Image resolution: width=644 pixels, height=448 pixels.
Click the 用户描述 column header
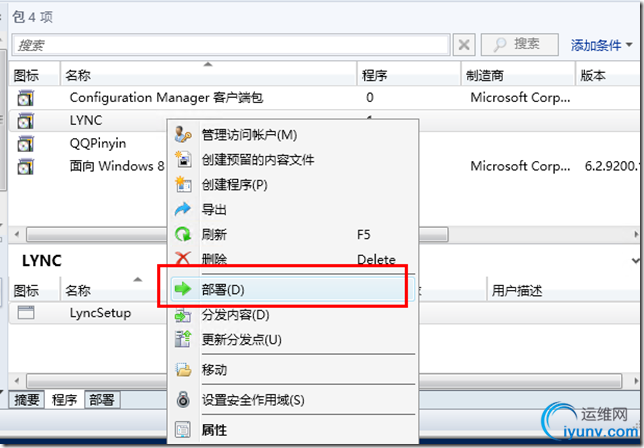tap(564, 290)
